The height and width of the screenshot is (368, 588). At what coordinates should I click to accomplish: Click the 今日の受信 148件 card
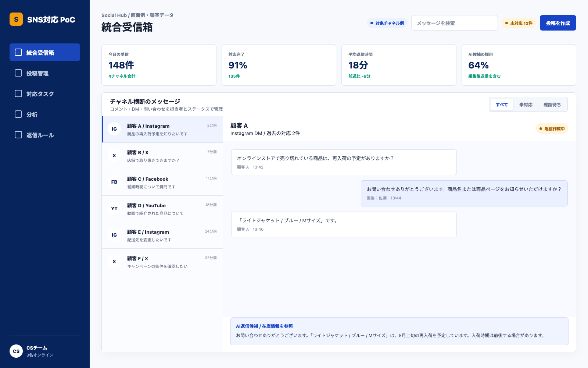click(x=159, y=65)
